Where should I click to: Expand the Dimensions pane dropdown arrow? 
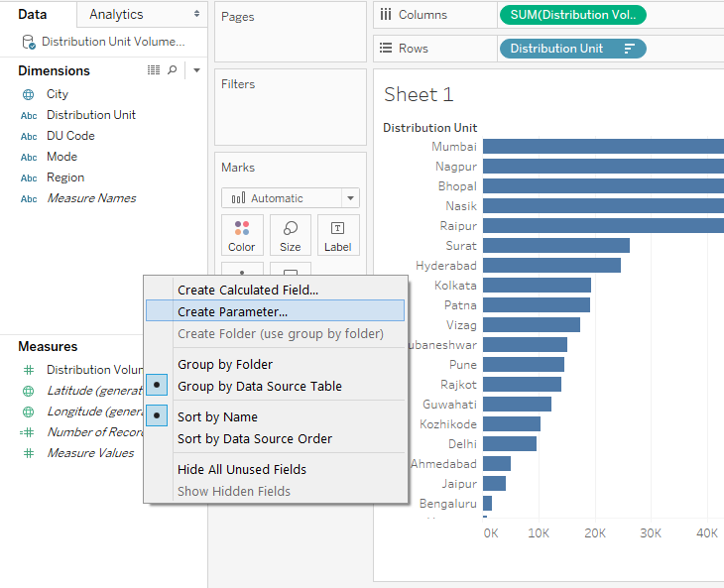(196, 70)
